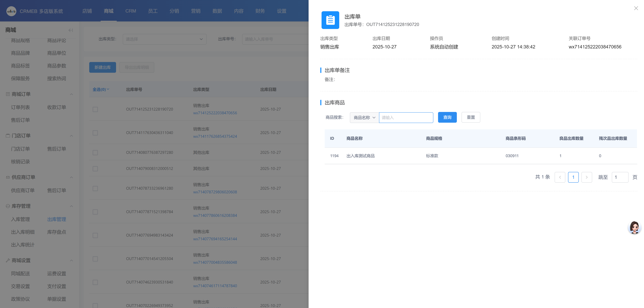
Task: Check the OUT714117630436311040 row checkbox
Action: [95, 133]
